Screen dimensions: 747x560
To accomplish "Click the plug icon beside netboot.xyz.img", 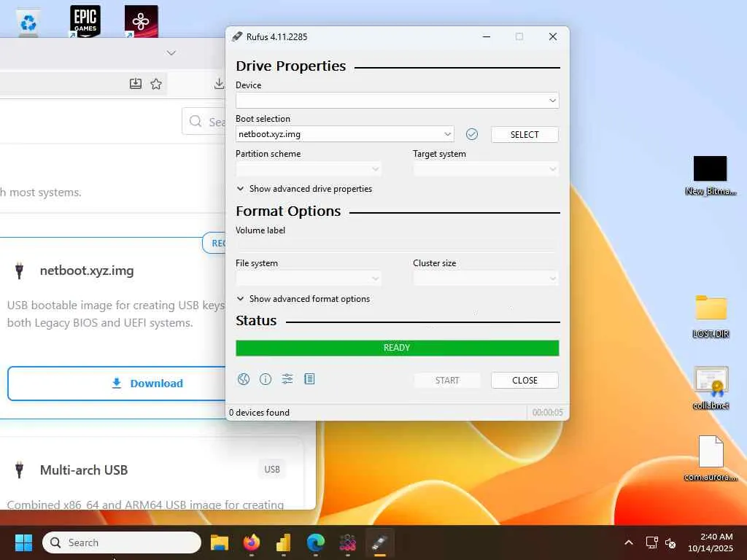I will click(19, 271).
